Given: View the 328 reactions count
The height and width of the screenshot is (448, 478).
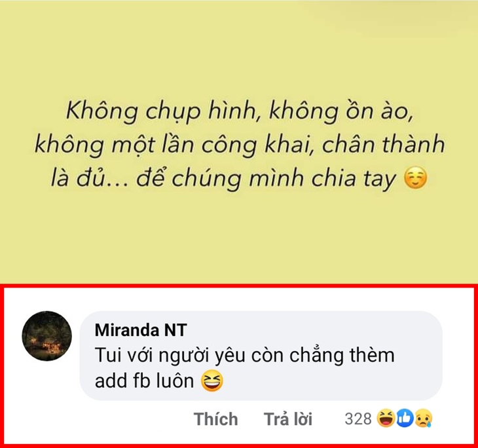Looking at the screenshot, I should click(x=358, y=419).
